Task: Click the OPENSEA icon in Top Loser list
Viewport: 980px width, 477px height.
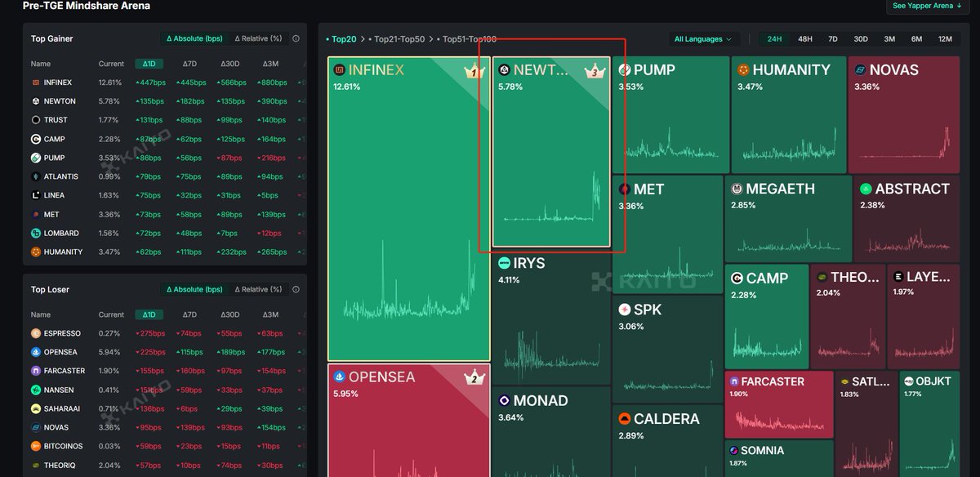Action: pos(36,352)
